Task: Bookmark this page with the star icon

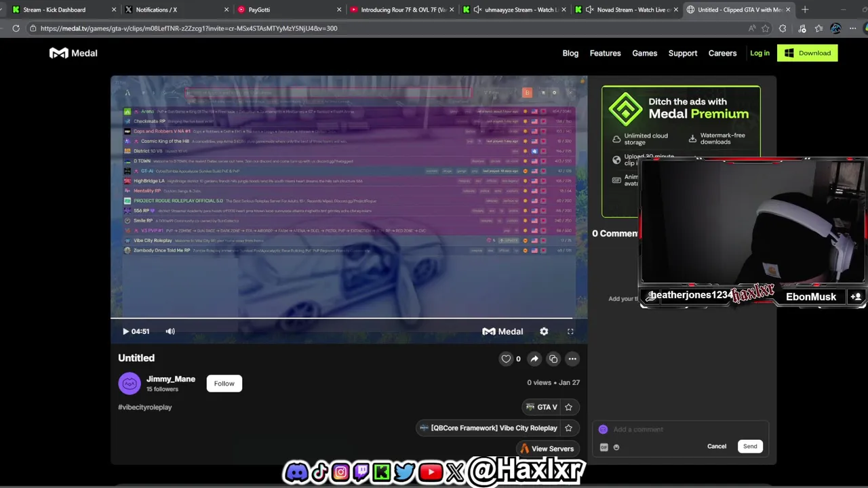Action: click(766, 28)
